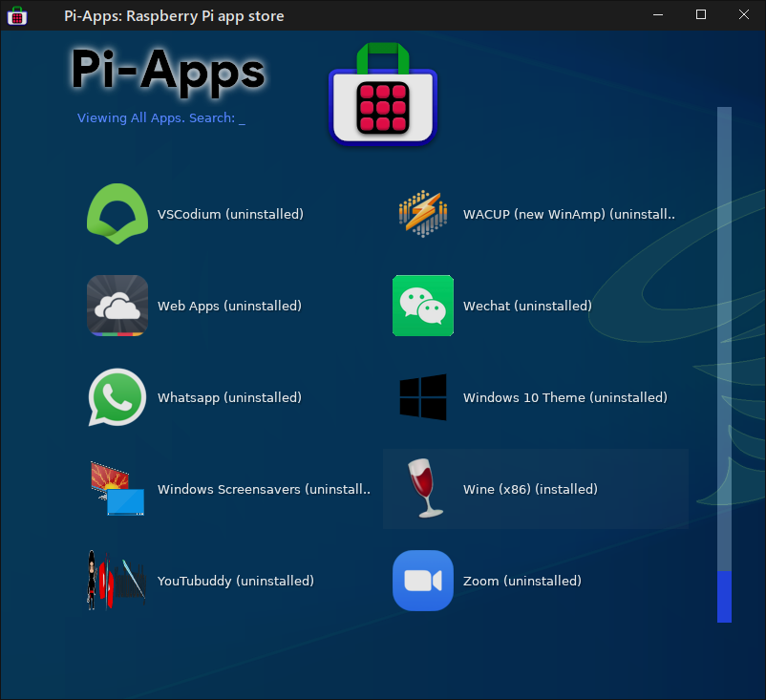Click the large Pi-Apps heading text
This screenshot has width=766, height=700.
point(167,72)
